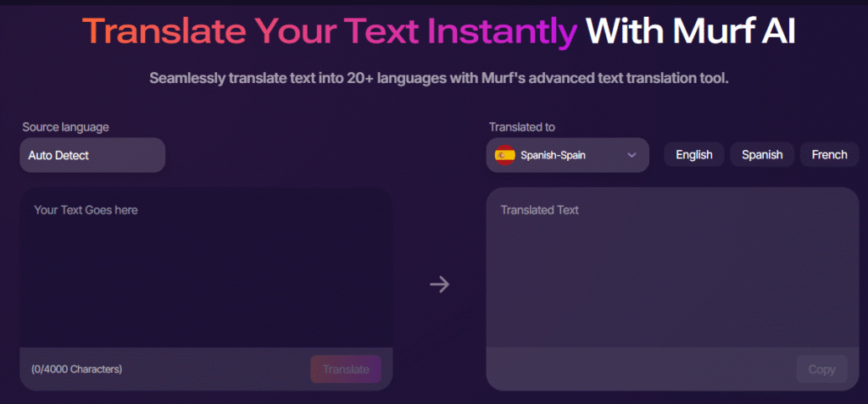The width and height of the screenshot is (868, 404).
Task: Click the 'Translated to' label
Action: (x=521, y=127)
